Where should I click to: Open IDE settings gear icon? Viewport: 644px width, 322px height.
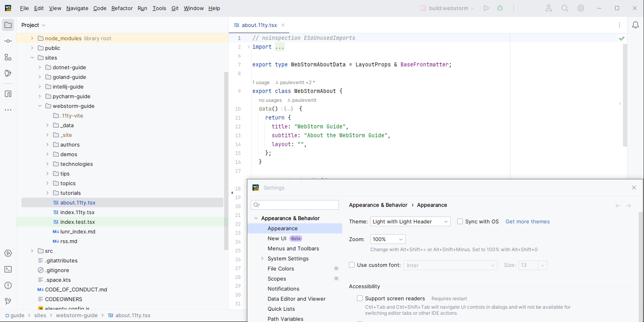[581, 8]
